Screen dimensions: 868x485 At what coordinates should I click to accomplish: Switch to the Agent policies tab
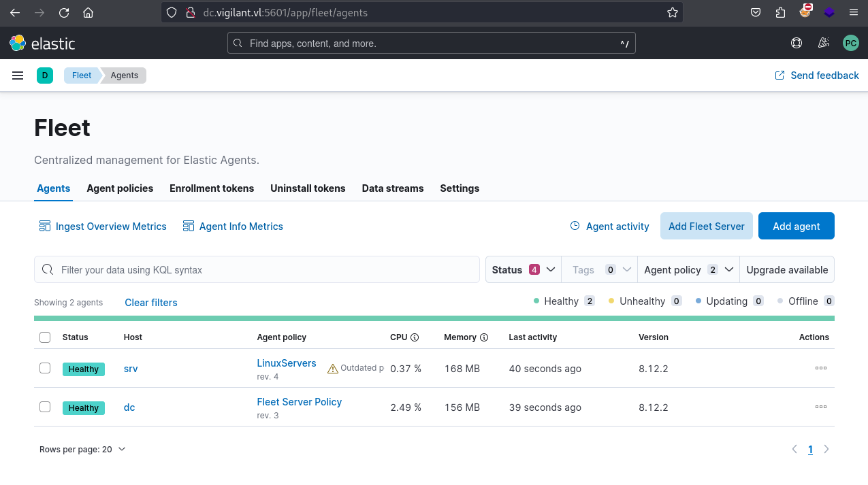pos(120,188)
